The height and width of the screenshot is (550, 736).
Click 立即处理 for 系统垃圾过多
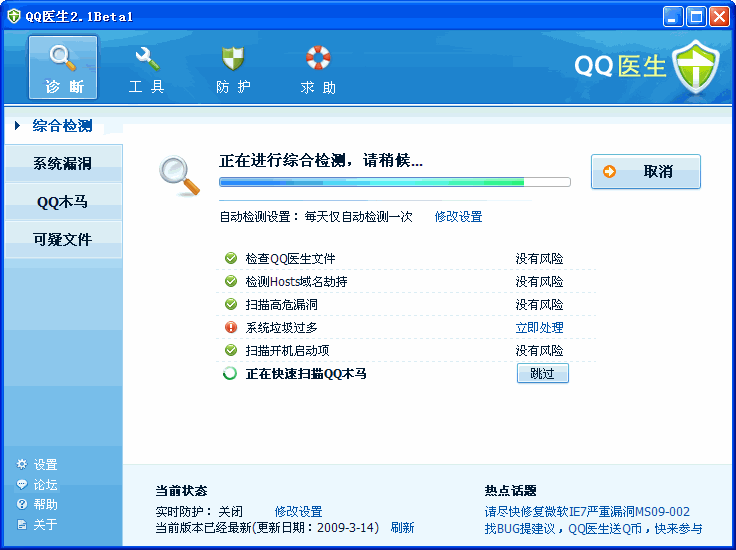coord(539,328)
